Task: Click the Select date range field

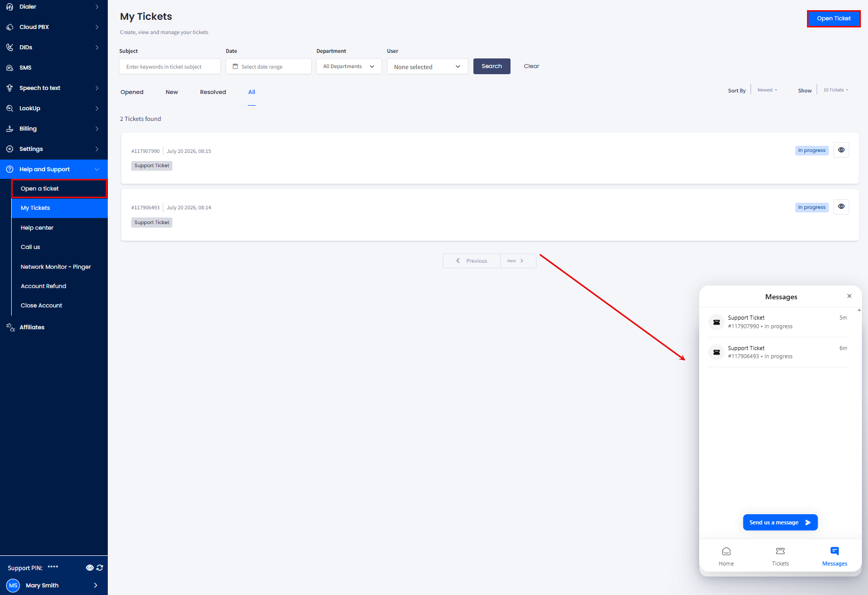Action: pyautogui.click(x=268, y=67)
